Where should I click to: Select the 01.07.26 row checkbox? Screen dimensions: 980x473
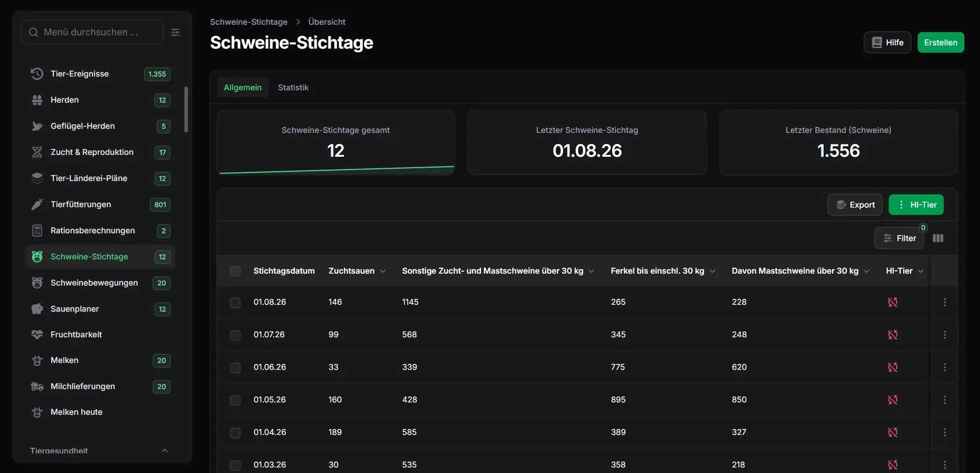pyautogui.click(x=235, y=335)
